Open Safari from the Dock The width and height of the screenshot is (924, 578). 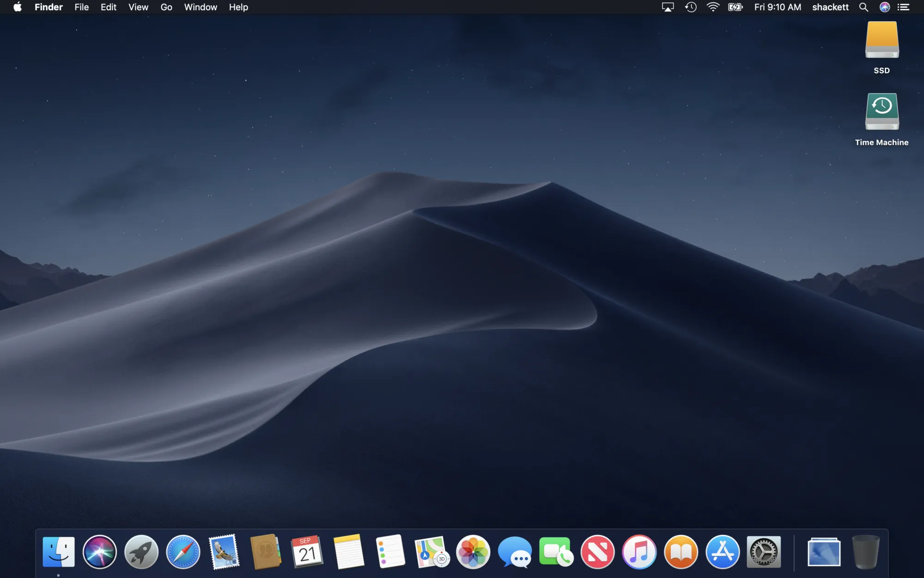click(x=183, y=551)
